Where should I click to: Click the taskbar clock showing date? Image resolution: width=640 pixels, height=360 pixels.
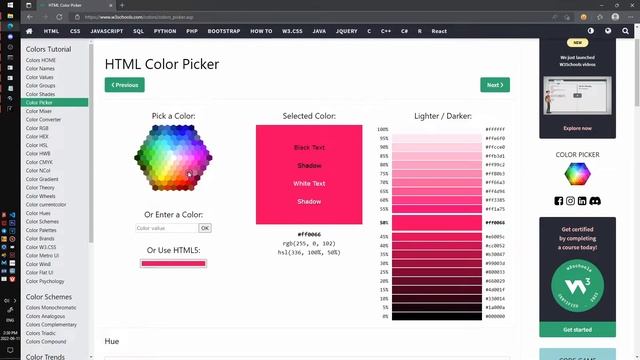10,336
